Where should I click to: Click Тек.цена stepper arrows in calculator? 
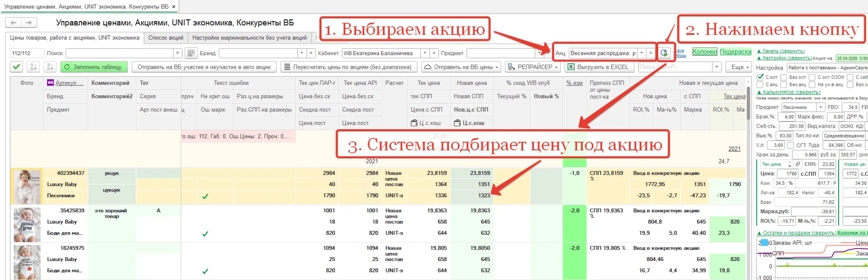coord(790,164)
